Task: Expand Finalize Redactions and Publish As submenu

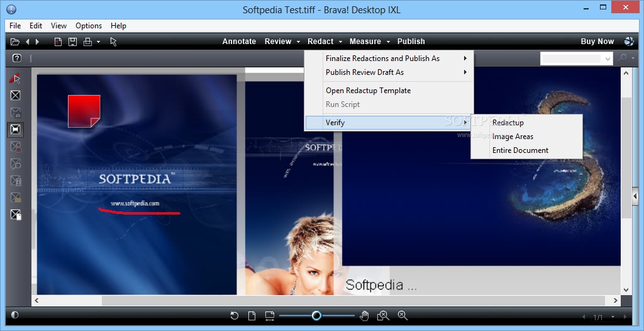Action: [x=389, y=59]
